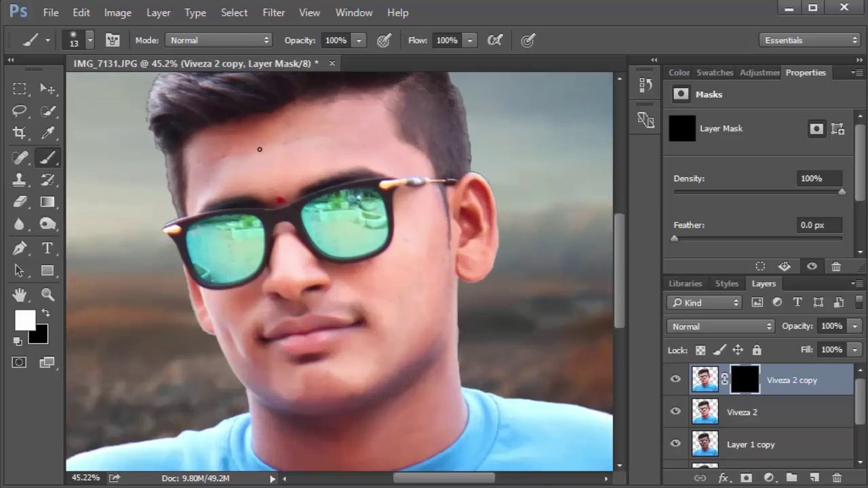Switch to the Styles tab
868x488 pixels.
(x=726, y=283)
